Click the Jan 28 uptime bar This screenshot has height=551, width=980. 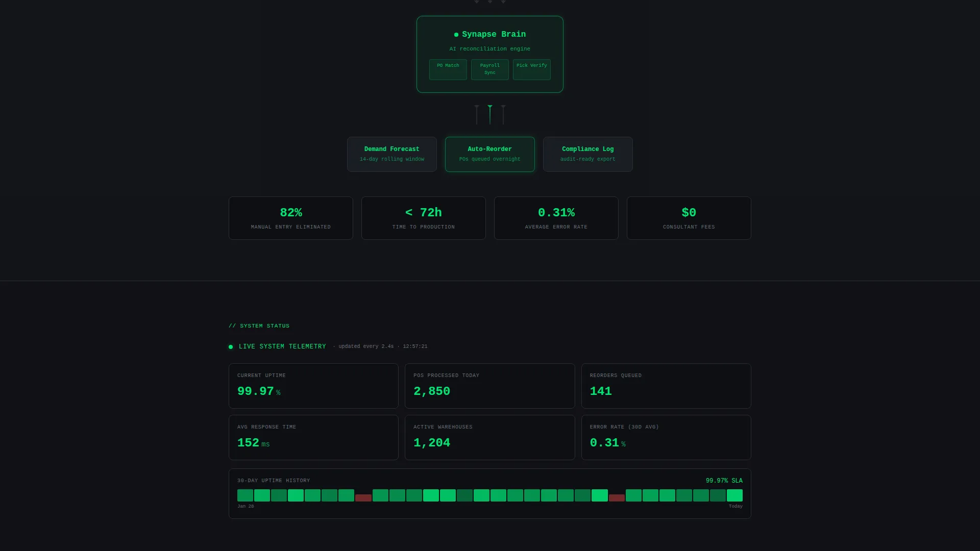[245, 495]
